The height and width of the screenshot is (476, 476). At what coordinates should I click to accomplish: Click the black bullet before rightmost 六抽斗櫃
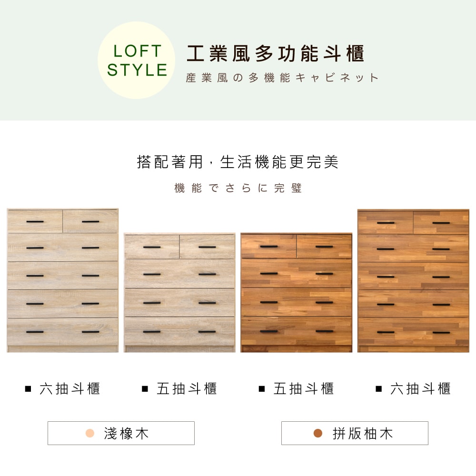[378, 389]
